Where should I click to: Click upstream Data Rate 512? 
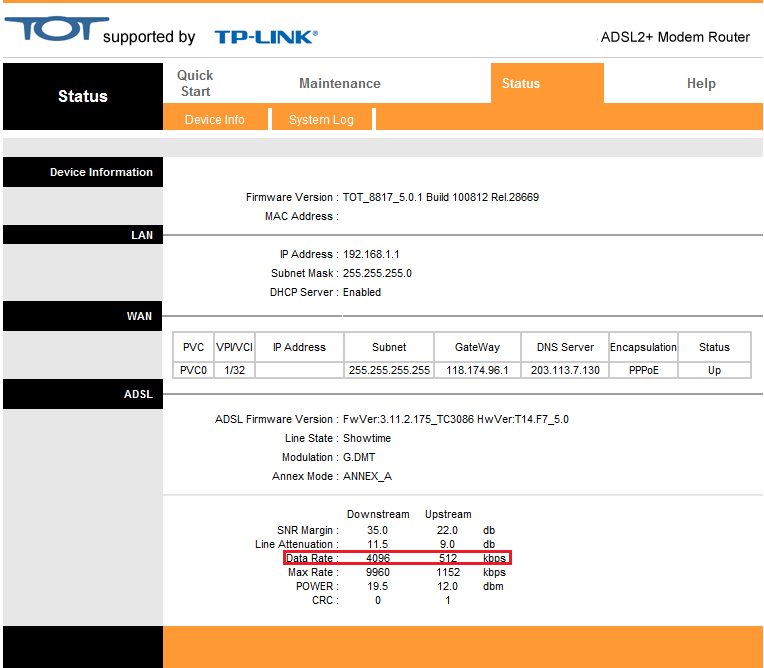[448, 558]
